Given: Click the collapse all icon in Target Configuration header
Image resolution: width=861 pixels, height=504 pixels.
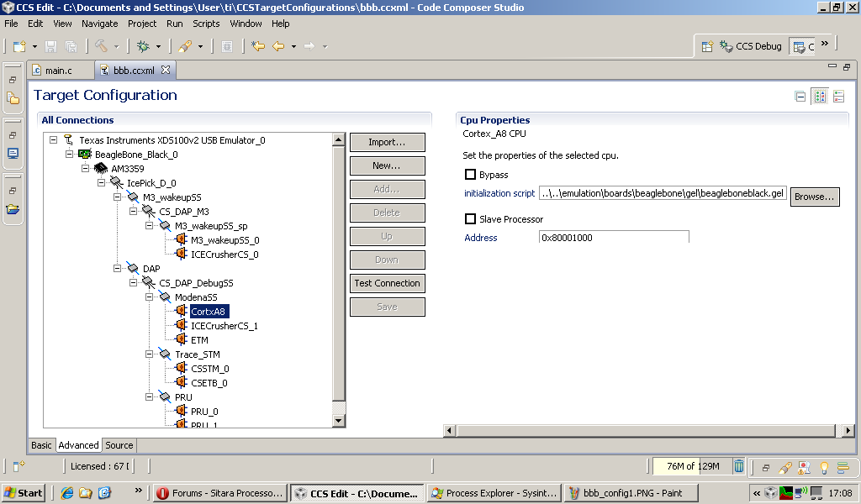Looking at the screenshot, I should coord(800,97).
